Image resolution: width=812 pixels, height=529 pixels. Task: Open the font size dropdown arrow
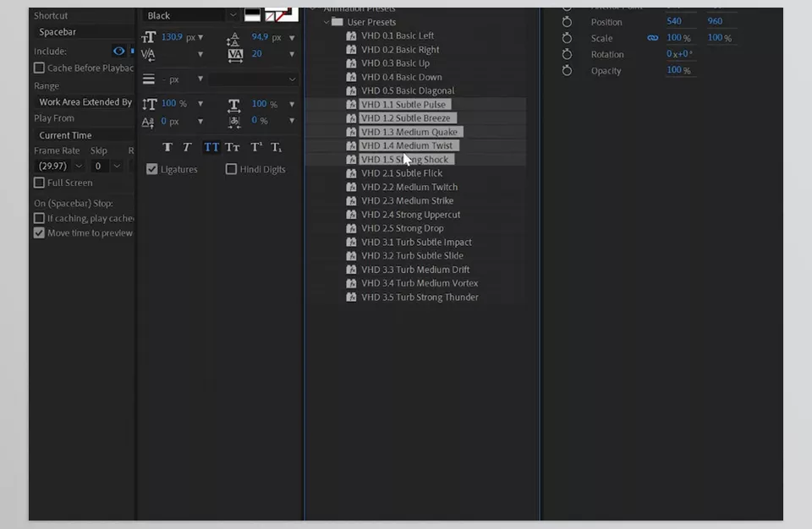(x=200, y=37)
